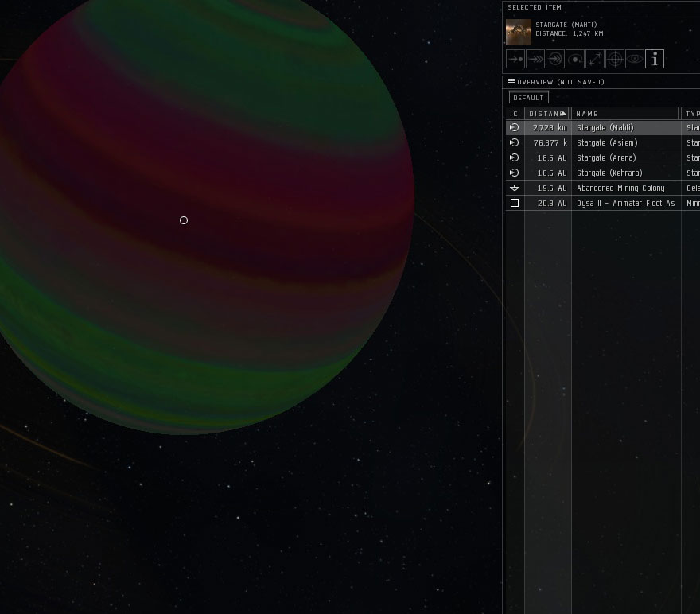Click the Lock Target crosshair icon

click(615, 59)
